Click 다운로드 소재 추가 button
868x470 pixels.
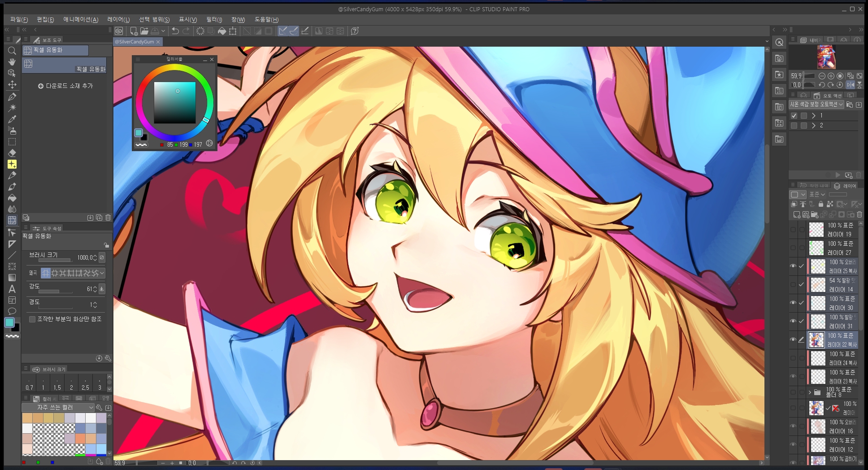pyautogui.click(x=65, y=86)
